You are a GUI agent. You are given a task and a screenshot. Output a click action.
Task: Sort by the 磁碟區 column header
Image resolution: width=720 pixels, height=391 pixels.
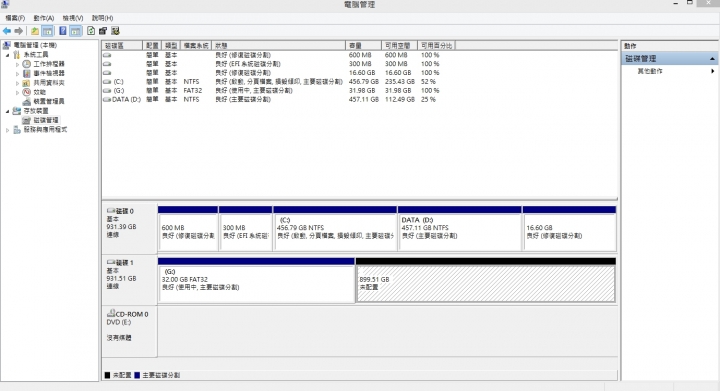[x=122, y=45]
